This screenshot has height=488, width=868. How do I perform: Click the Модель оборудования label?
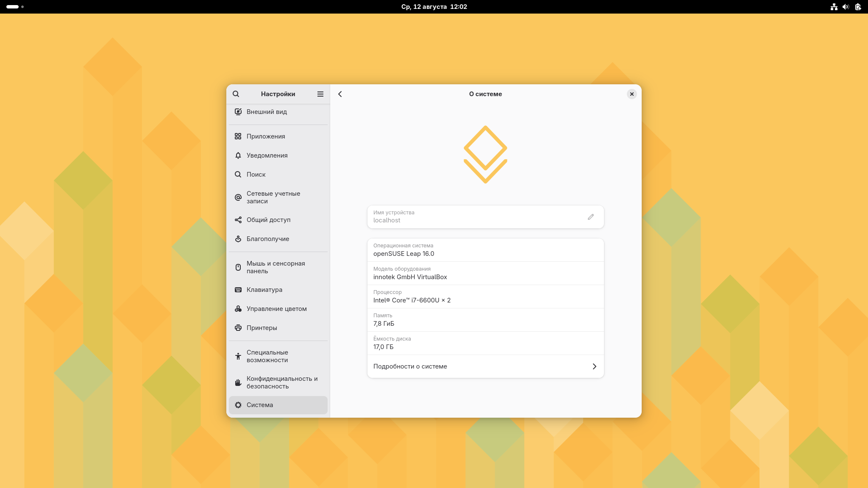pyautogui.click(x=402, y=269)
